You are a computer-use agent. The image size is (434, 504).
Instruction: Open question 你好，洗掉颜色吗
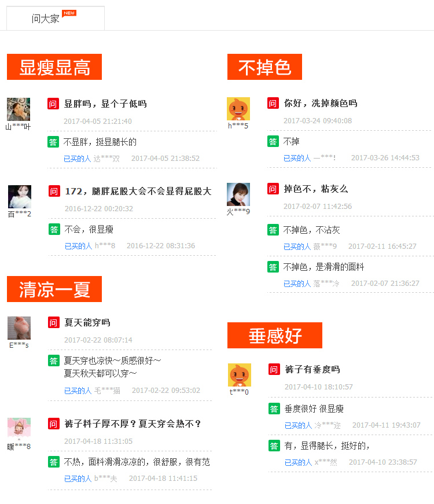click(x=321, y=104)
